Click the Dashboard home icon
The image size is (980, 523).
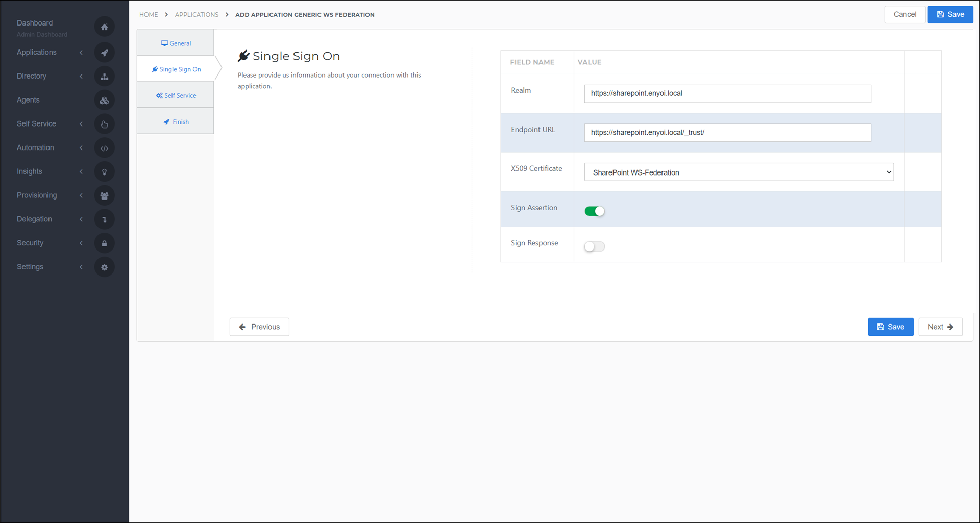tap(104, 27)
